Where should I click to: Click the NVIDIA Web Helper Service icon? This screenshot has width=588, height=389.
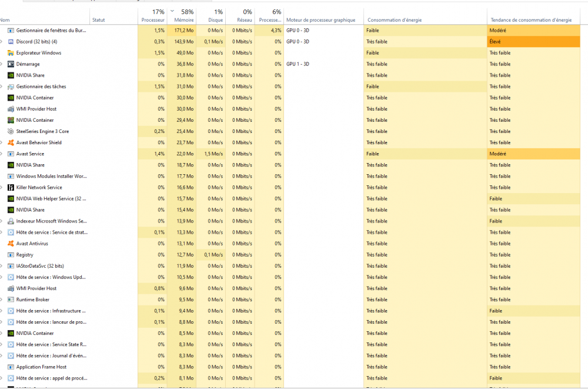(11, 198)
